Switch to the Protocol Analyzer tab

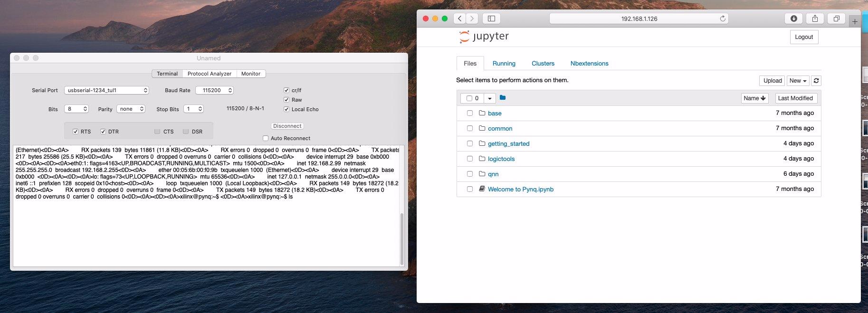coord(209,74)
